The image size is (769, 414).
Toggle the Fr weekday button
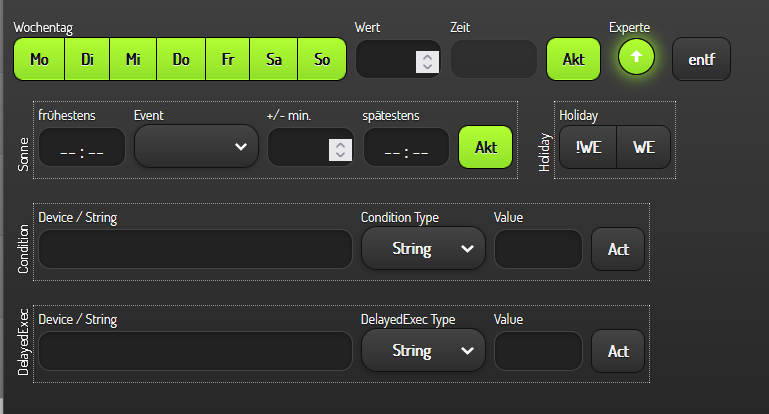[227, 59]
